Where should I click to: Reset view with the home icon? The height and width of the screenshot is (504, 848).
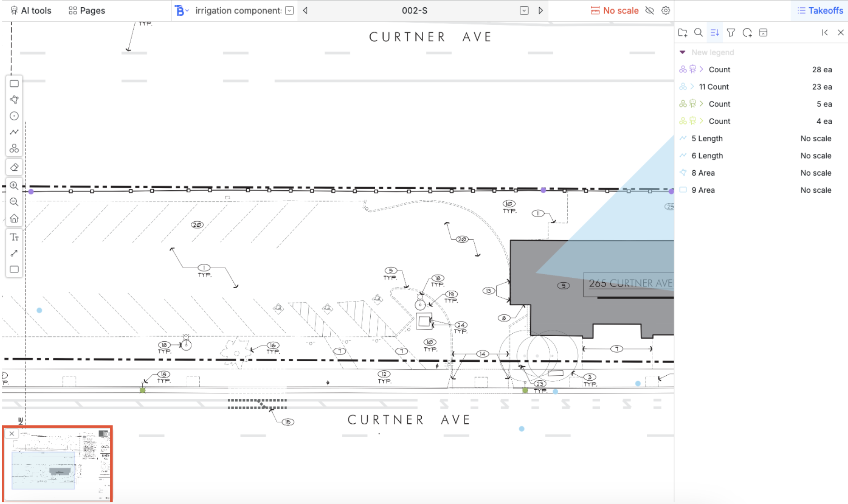[14, 219]
